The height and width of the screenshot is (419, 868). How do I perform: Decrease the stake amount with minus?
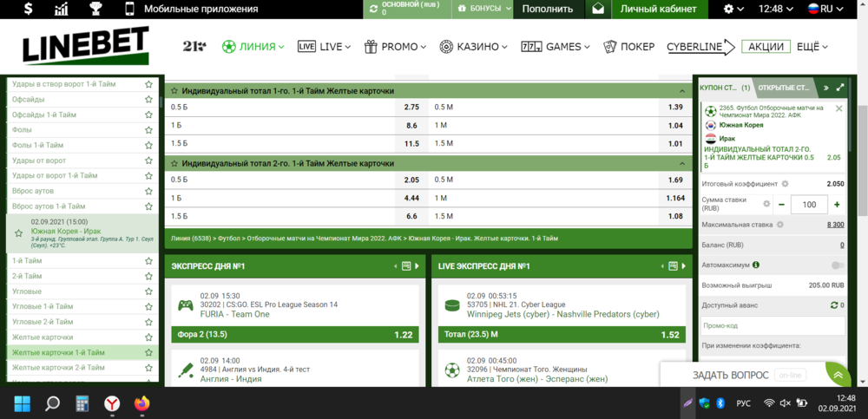tap(782, 204)
